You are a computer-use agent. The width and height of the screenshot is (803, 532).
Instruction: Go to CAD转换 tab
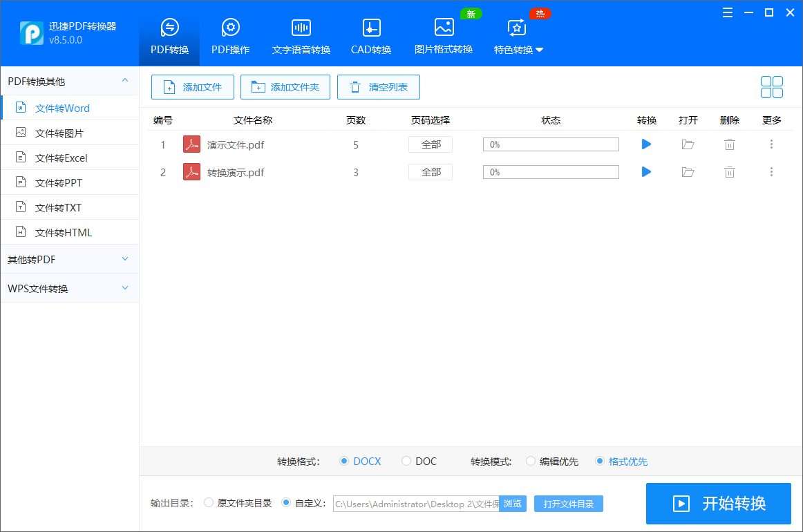[x=371, y=36]
